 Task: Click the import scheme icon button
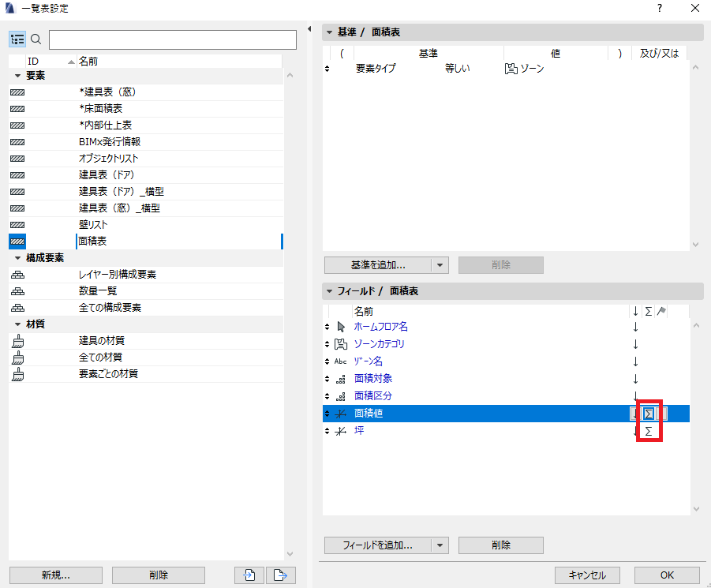pos(249,575)
